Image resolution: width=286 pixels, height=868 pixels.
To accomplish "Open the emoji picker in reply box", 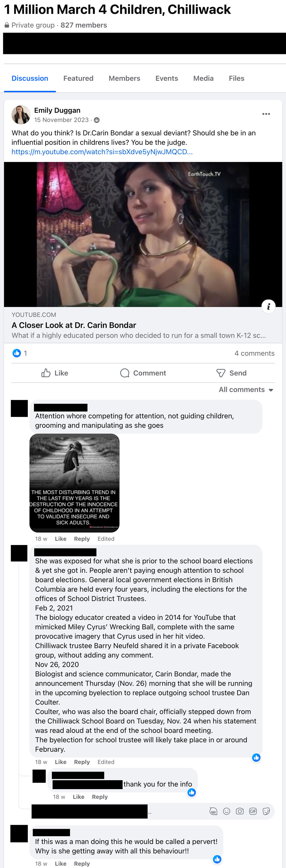I will coord(227,811).
